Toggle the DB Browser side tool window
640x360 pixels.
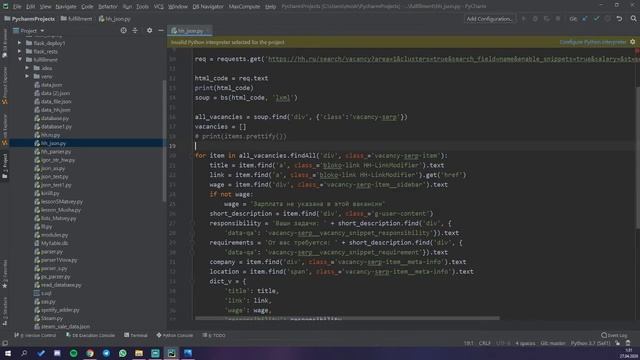tap(4, 43)
